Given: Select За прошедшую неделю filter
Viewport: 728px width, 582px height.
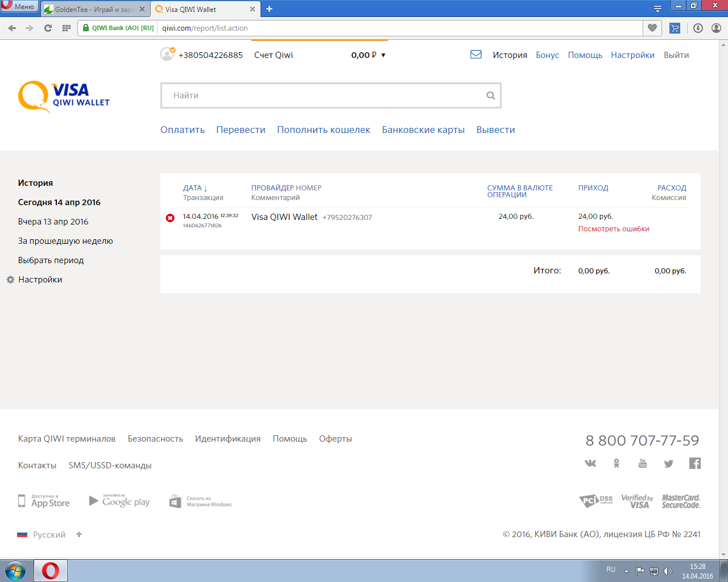Looking at the screenshot, I should (x=65, y=241).
